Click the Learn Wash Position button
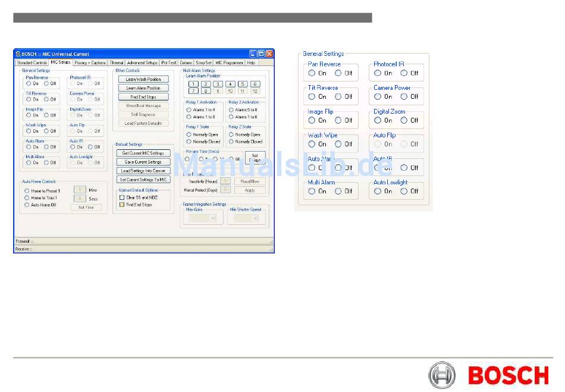This screenshot has width=565, height=392. (143, 79)
